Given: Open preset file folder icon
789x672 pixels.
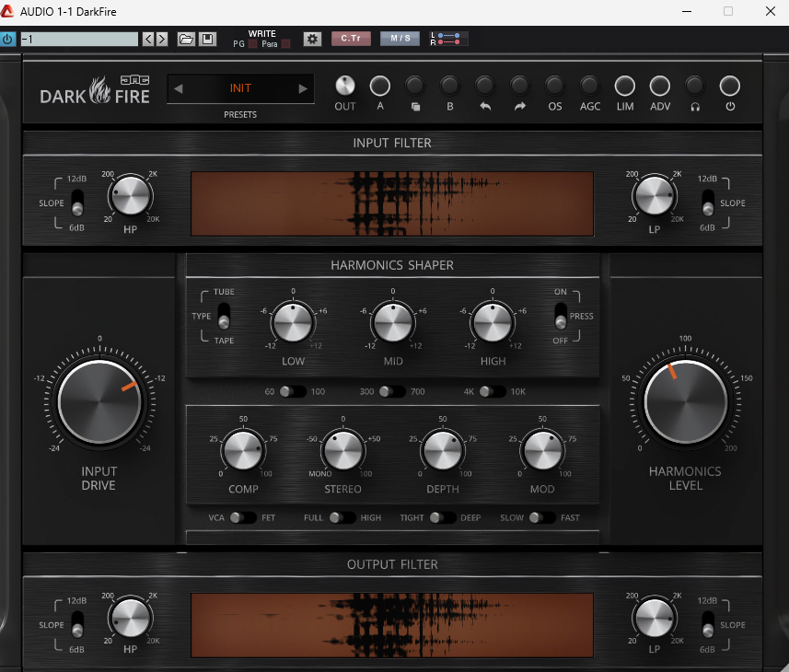Looking at the screenshot, I should 186,39.
